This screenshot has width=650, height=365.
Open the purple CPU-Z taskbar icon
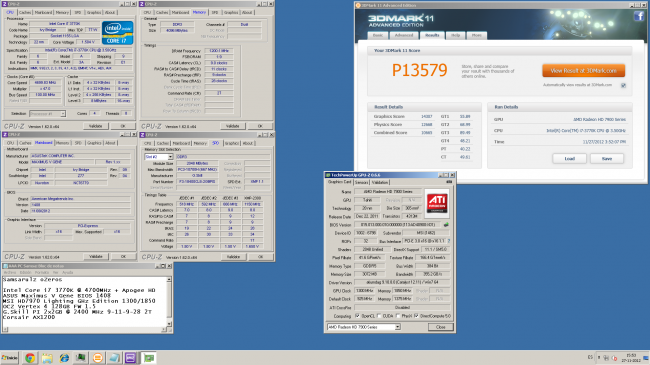pos(130,358)
